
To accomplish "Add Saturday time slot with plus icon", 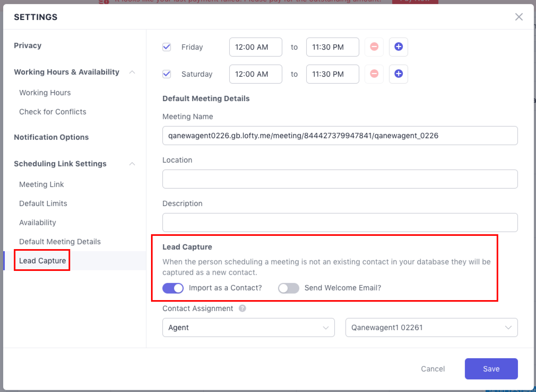I will point(398,74).
